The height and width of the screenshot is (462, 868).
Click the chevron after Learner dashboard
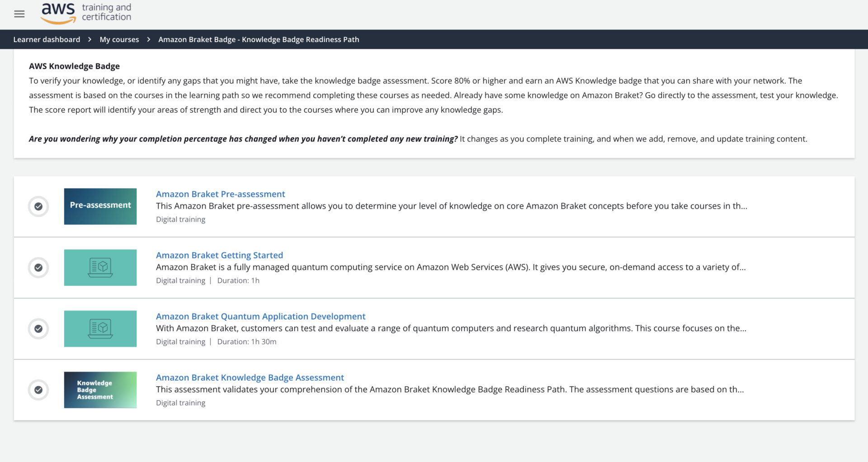click(x=90, y=39)
